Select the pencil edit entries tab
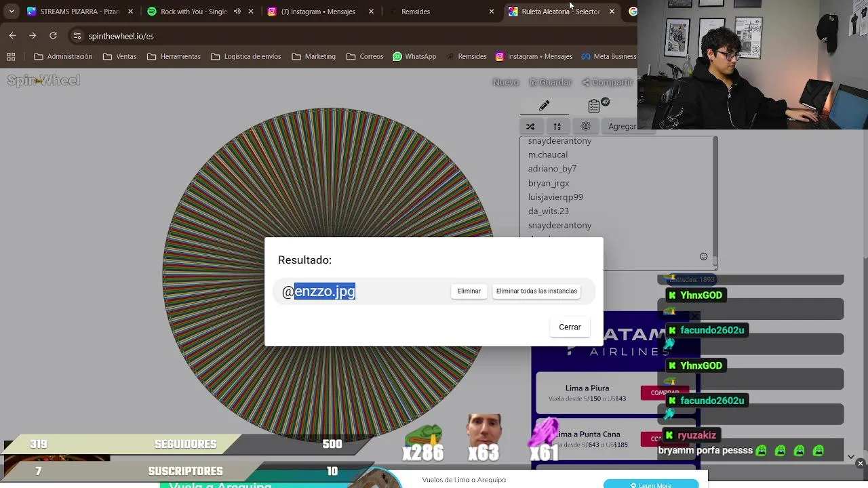This screenshot has width=868, height=488. coord(544,106)
